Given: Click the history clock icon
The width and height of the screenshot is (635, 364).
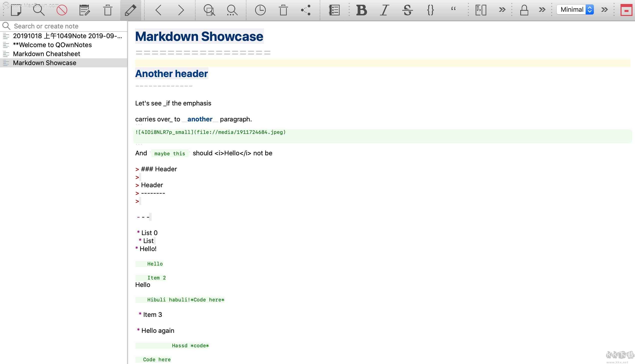Looking at the screenshot, I should (260, 10).
